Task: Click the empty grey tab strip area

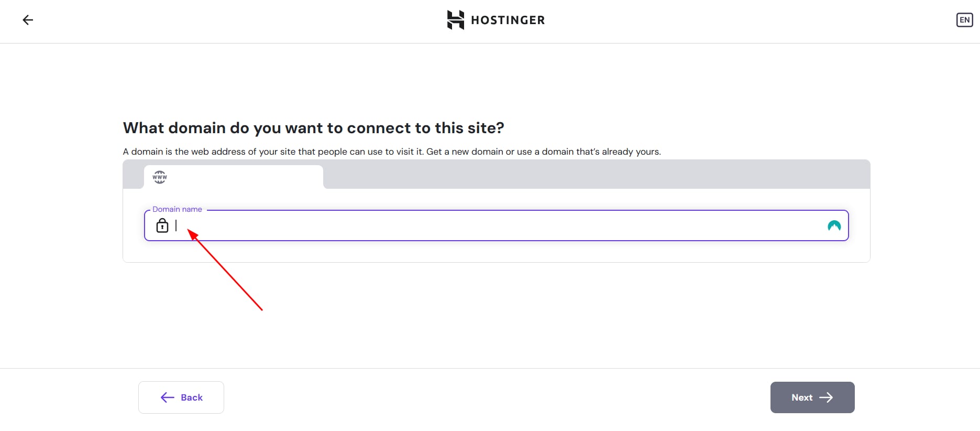Action: (596, 175)
